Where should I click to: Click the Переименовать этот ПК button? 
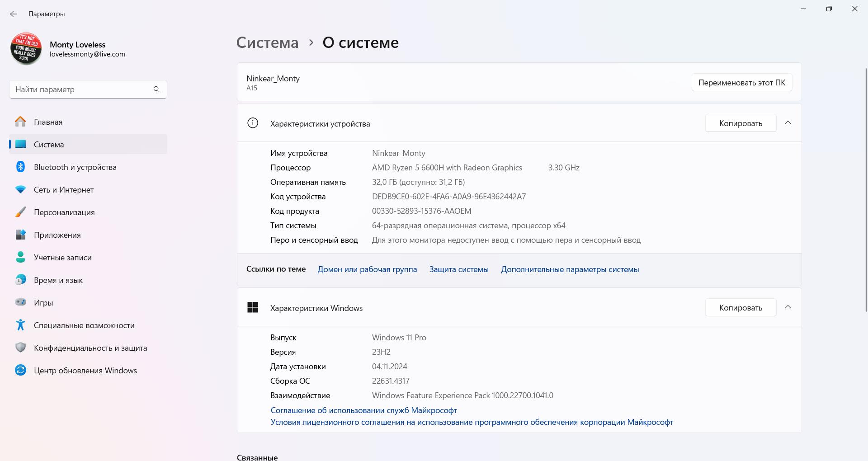click(742, 83)
